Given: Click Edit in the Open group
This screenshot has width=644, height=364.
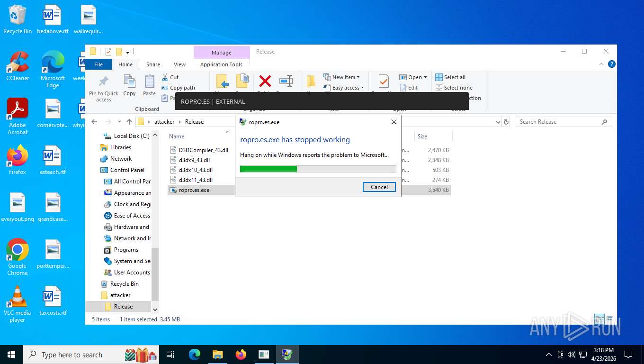Looking at the screenshot, I should (409, 88).
